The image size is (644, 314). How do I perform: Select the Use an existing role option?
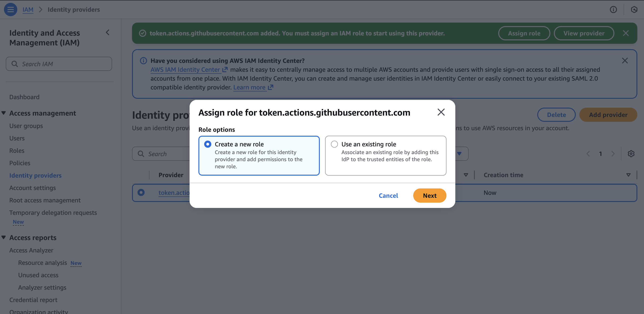[x=334, y=144]
